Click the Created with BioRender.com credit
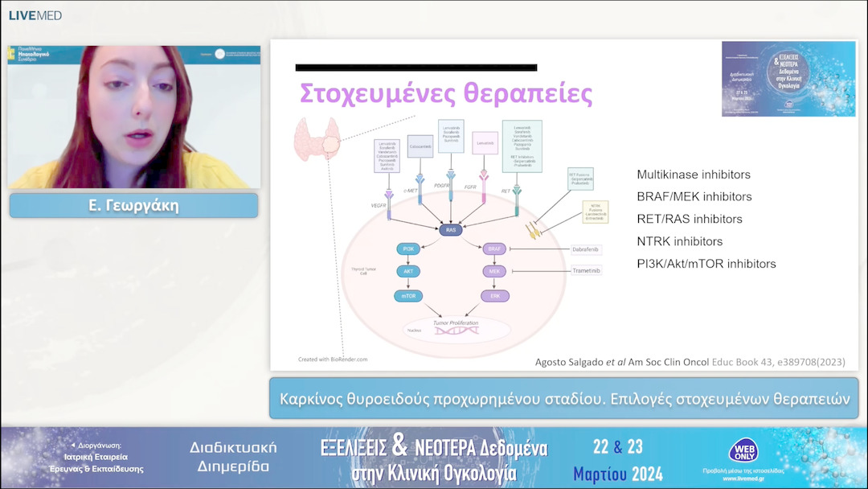Viewport: 868px width, 489px height. (x=332, y=360)
